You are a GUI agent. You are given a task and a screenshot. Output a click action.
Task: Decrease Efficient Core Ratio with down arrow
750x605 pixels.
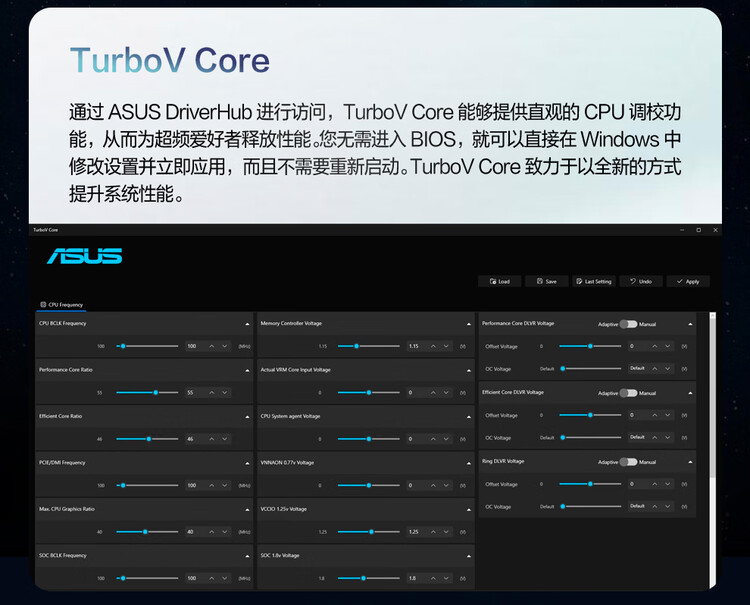pyautogui.click(x=224, y=439)
